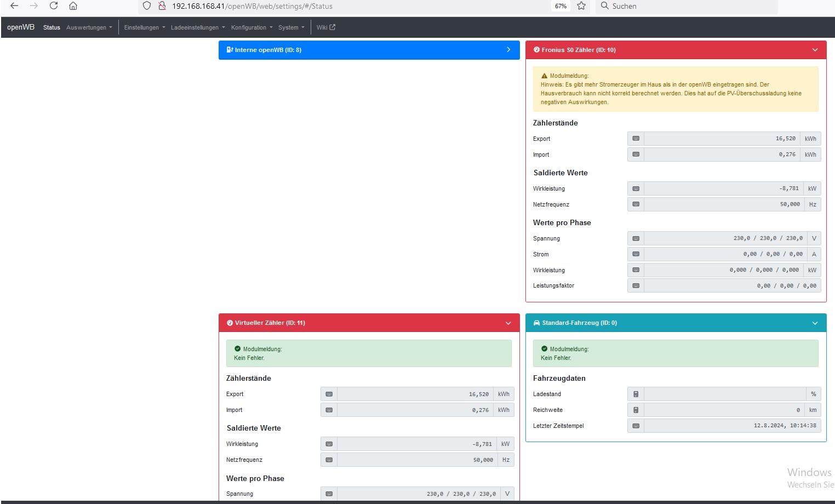Click keyboard icon beside Fronius saldierte Wirkleistung
The height and width of the screenshot is (504, 835).
click(x=636, y=188)
